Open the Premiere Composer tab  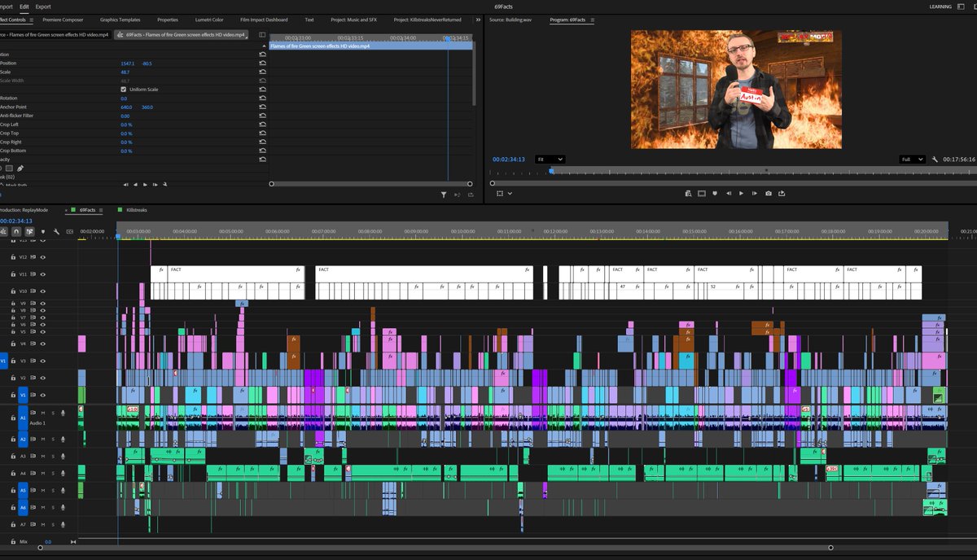click(63, 20)
